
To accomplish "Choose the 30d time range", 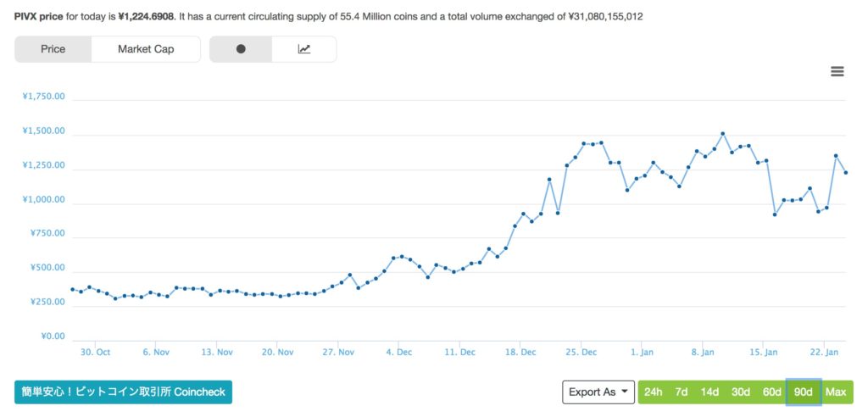I will 741,392.
